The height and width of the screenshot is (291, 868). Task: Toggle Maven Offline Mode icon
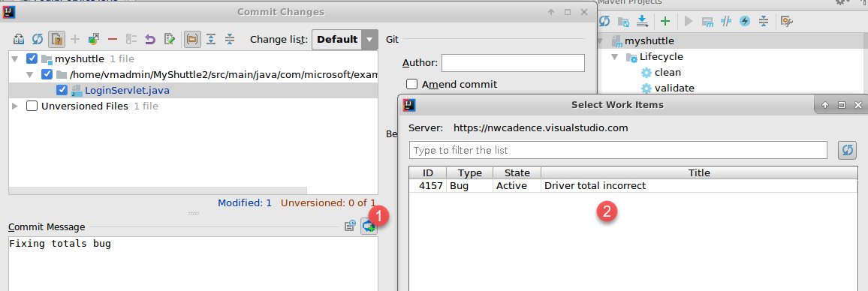pos(726,22)
